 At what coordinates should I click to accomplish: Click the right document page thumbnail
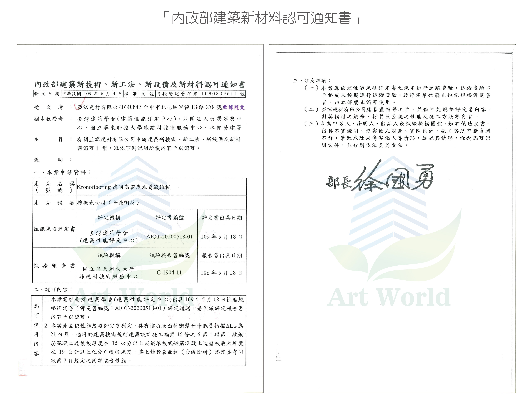pyautogui.click(x=392, y=218)
